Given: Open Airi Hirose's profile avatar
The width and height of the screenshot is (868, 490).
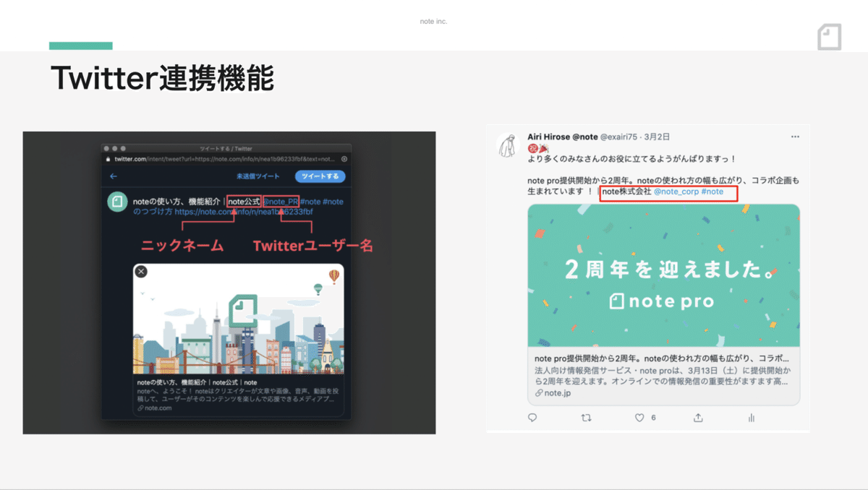Looking at the screenshot, I should (509, 145).
